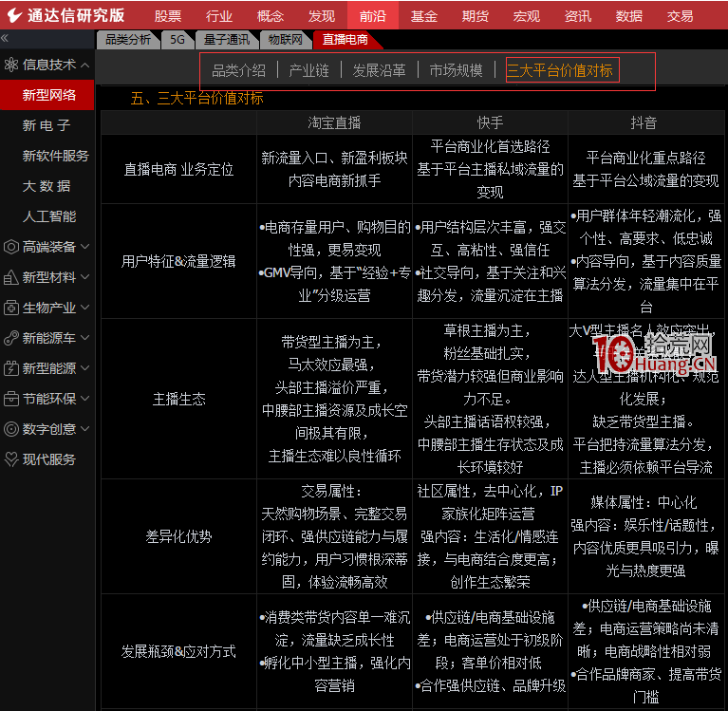The width and height of the screenshot is (728, 711).
Task: Open the 资讯 menu
Action: point(578,16)
